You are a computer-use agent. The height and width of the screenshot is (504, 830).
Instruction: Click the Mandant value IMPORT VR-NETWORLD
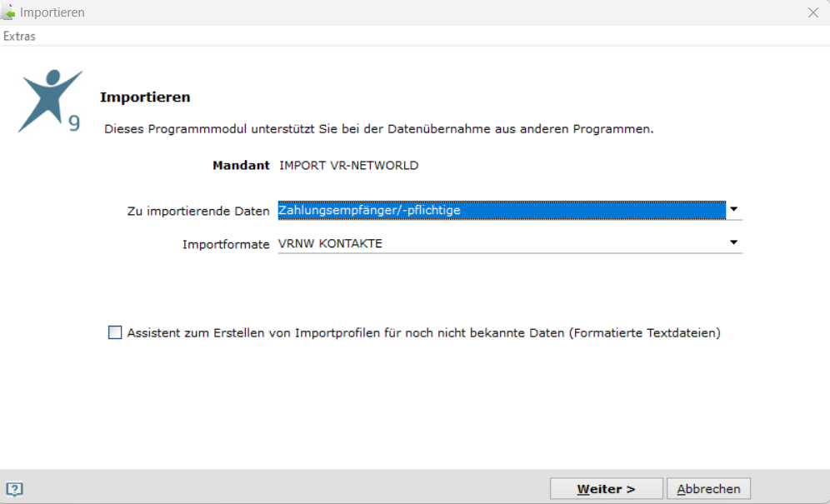pyautogui.click(x=349, y=165)
